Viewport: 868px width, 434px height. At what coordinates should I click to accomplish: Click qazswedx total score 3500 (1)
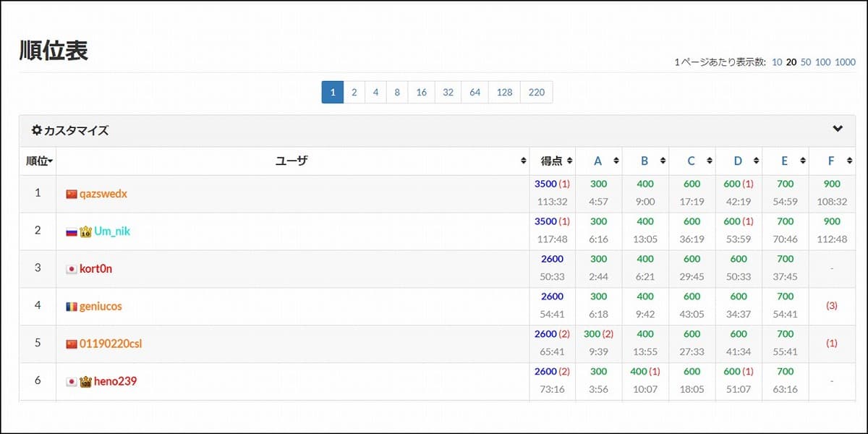coord(552,184)
